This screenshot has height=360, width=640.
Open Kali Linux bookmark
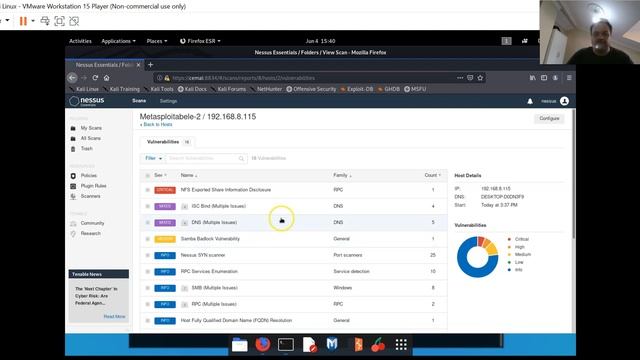(84, 89)
